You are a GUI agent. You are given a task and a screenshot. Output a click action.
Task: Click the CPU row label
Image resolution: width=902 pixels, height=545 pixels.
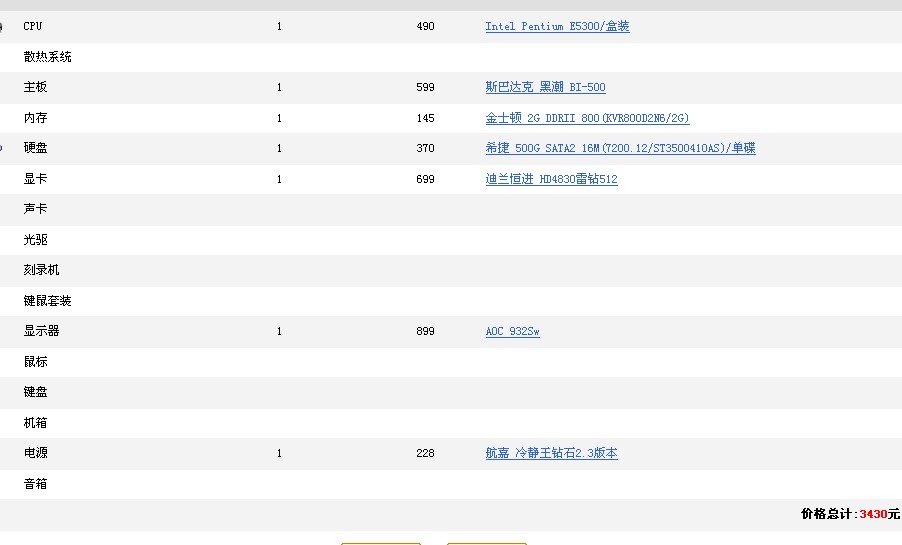(x=33, y=26)
